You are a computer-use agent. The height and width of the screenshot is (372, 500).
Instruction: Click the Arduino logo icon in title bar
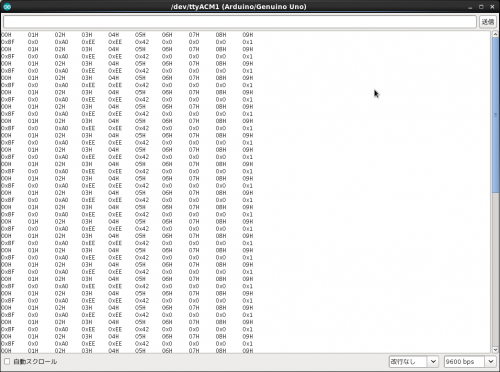coord(7,6)
